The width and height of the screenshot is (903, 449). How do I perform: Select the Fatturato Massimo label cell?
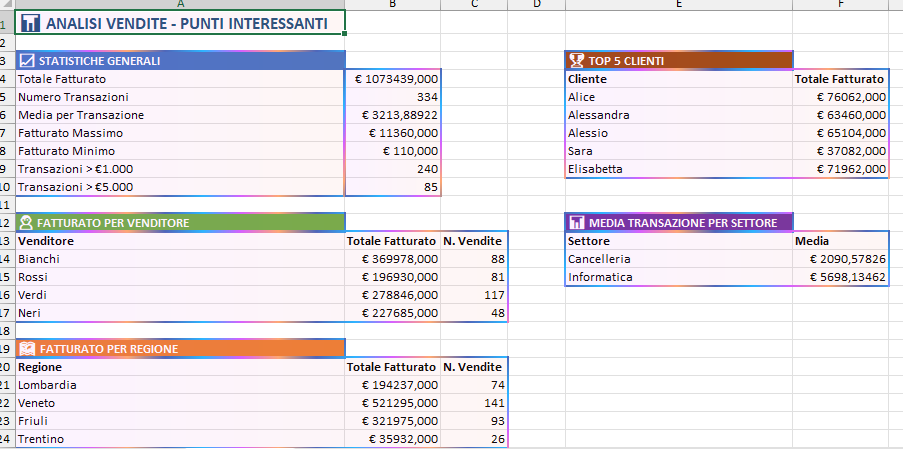180,133
